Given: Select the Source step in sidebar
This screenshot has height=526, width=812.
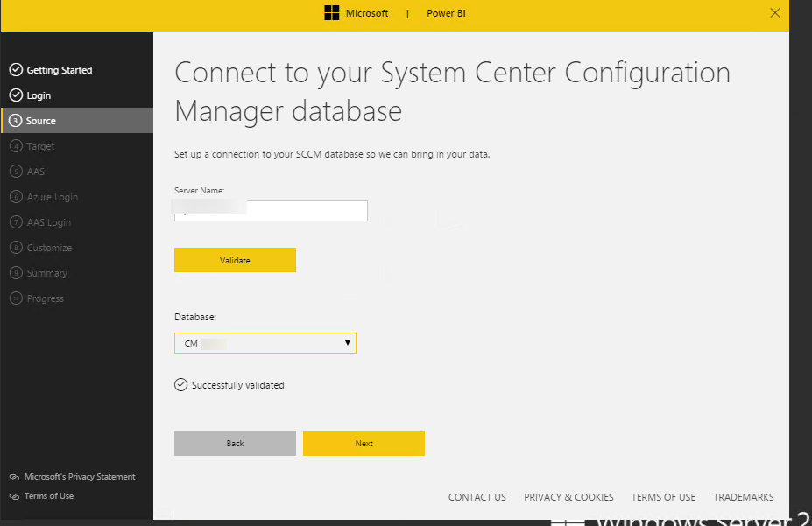Looking at the screenshot, I should (x=77, y=121).
